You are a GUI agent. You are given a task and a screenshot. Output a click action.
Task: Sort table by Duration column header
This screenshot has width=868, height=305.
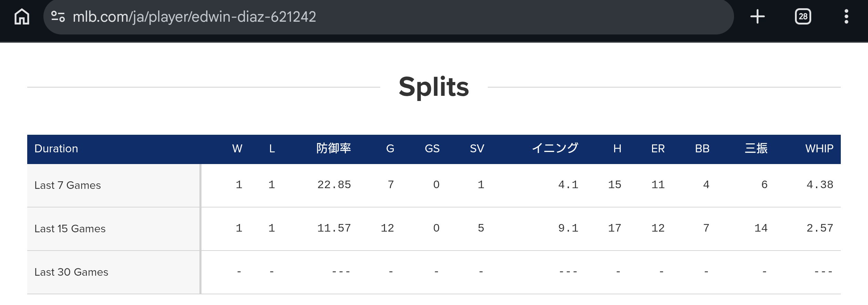click(x=56, y=149)
